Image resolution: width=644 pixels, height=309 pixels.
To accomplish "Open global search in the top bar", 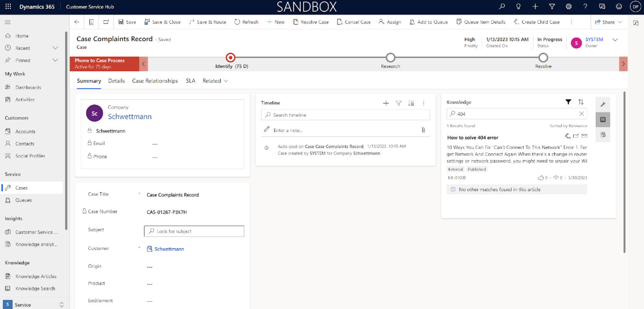I will (501, 6).
